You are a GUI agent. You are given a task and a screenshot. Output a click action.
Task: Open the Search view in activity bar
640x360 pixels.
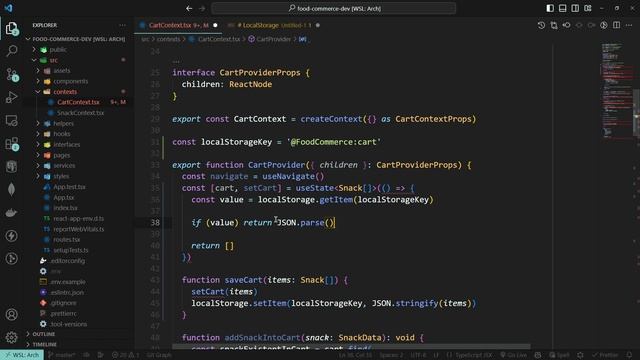[x=11, y=51]
